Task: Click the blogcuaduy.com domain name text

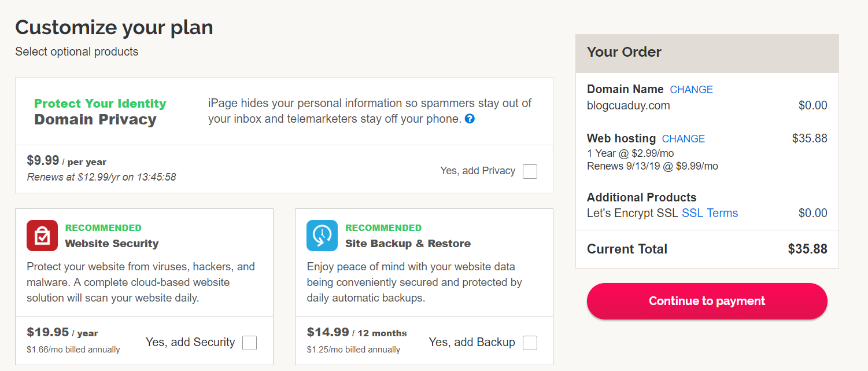Action: [x=629, y=106]
